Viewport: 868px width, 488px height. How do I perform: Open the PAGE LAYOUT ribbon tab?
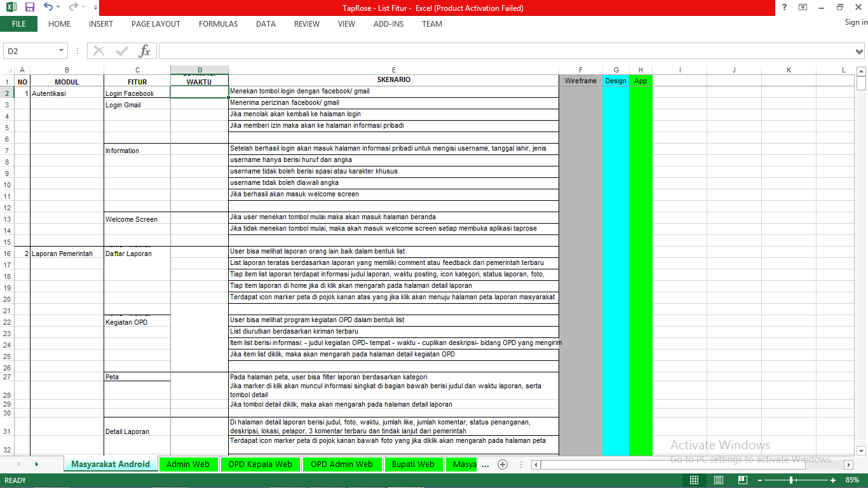tap(156, 24)
